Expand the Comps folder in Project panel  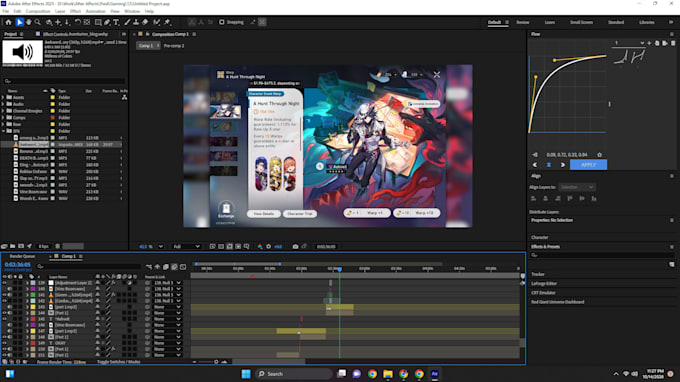[3, 118]
